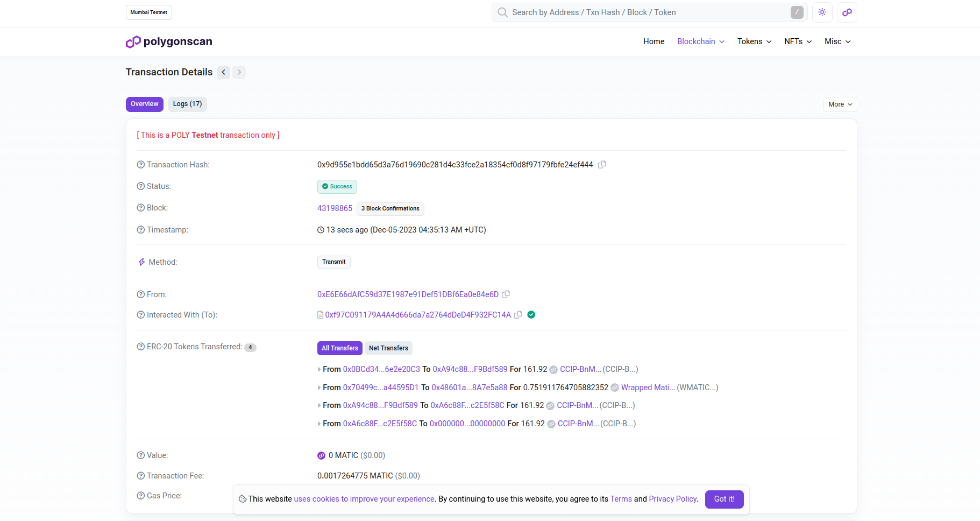
Task: Click the Block help icon
Action: coord(141,208)
